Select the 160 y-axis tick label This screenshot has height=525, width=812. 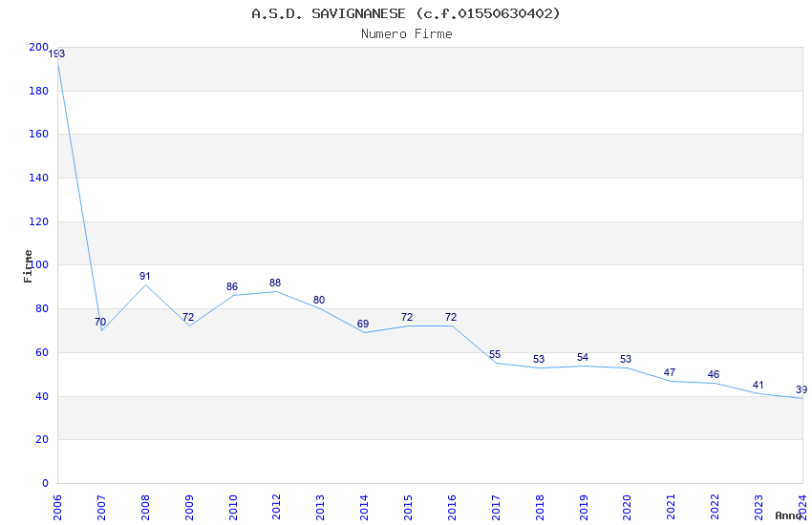pos(38,134)
